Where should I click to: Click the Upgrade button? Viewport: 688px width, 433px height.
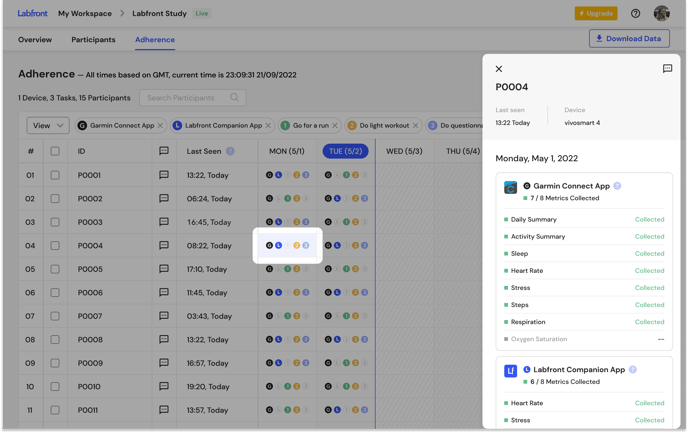[596, 14]
